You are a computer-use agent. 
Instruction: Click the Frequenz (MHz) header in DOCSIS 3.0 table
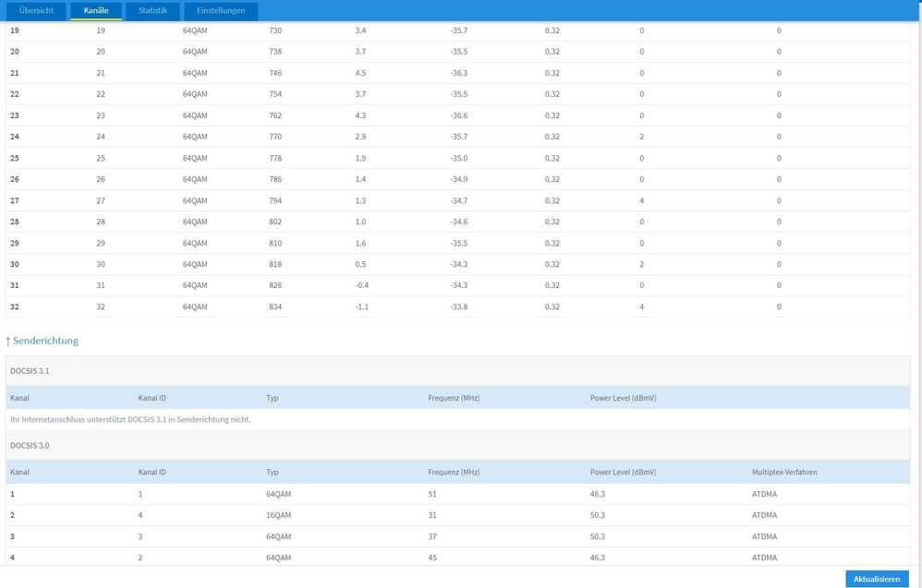(x=454, y=472)
